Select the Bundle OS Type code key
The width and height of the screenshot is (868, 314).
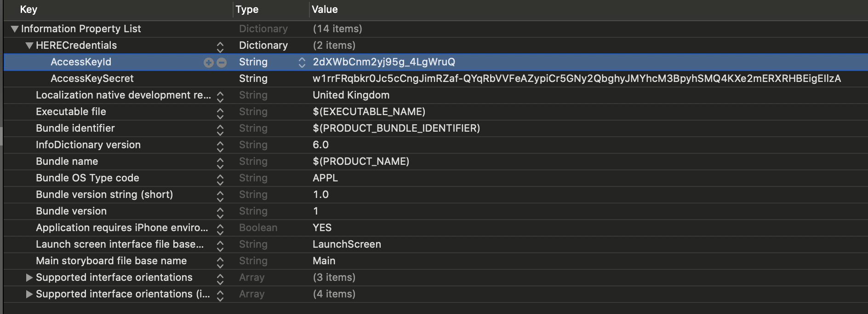coord(87,178)
